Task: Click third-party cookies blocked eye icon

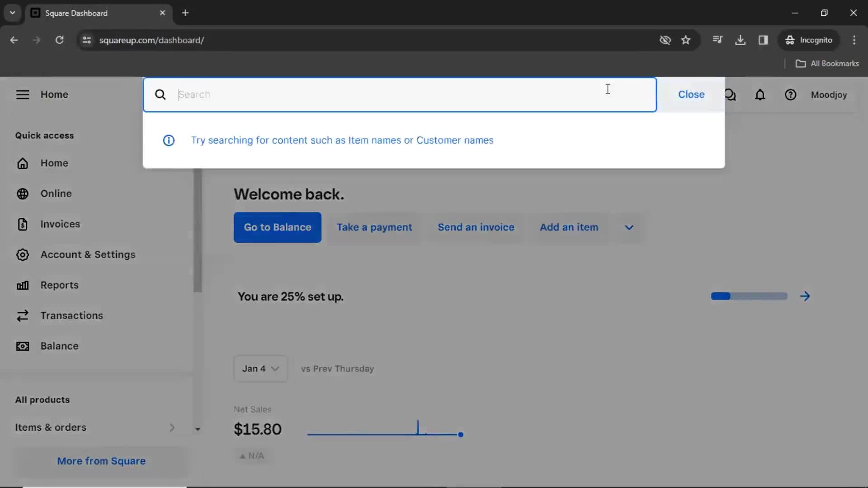Action: pyautogui.click(x=665, y=40)
